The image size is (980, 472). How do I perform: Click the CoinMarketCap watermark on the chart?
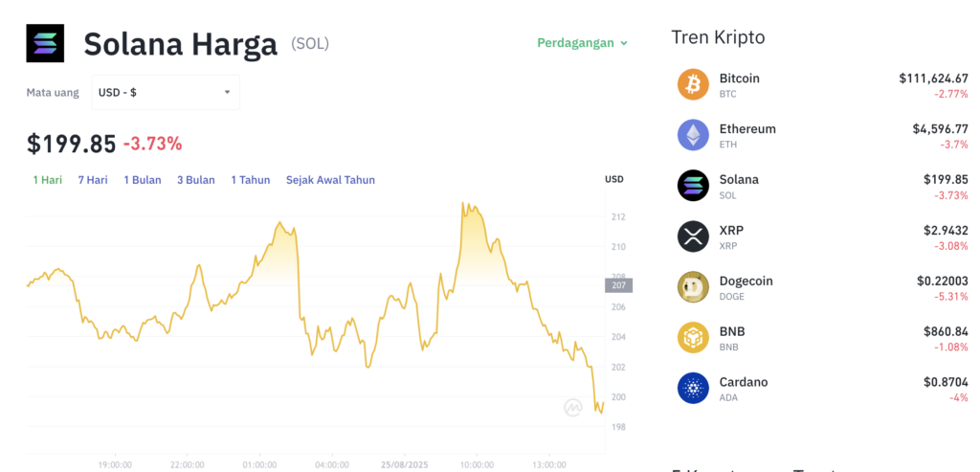point(573,408)
